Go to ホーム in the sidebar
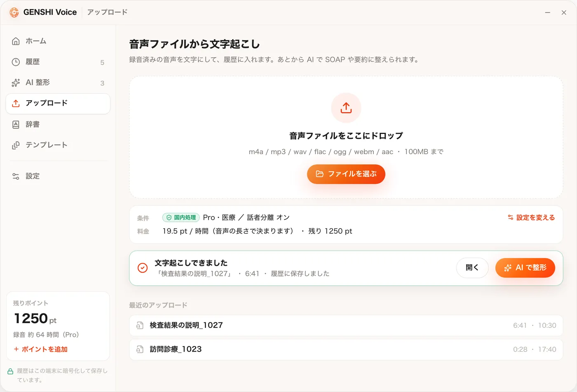 (x=58, y=41)
